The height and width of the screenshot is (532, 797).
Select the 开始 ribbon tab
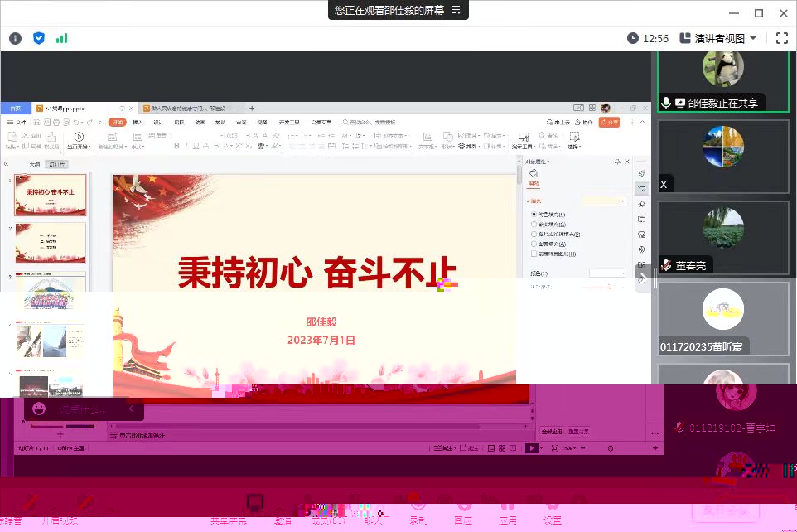click(x=118, y=123)
